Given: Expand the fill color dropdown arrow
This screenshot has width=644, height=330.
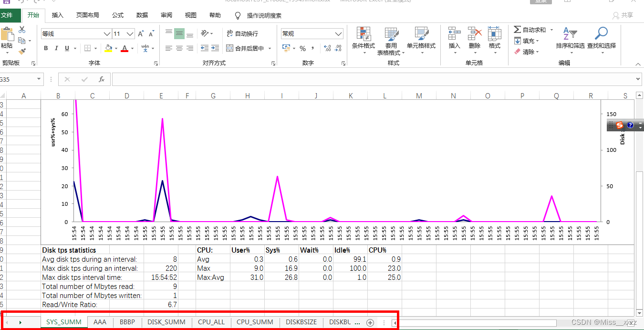Looking at the screenshot, I should click(x=115, y=48).
